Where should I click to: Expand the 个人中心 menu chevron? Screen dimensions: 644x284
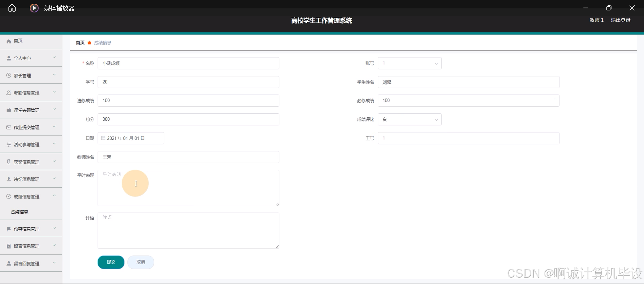coord(54,58)
